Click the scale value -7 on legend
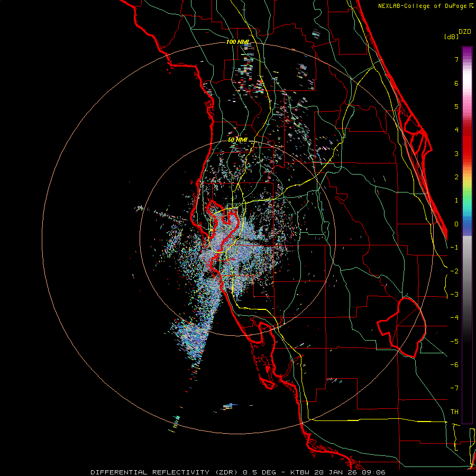This screenshot has height=476, width=476. tap(454, 388)
